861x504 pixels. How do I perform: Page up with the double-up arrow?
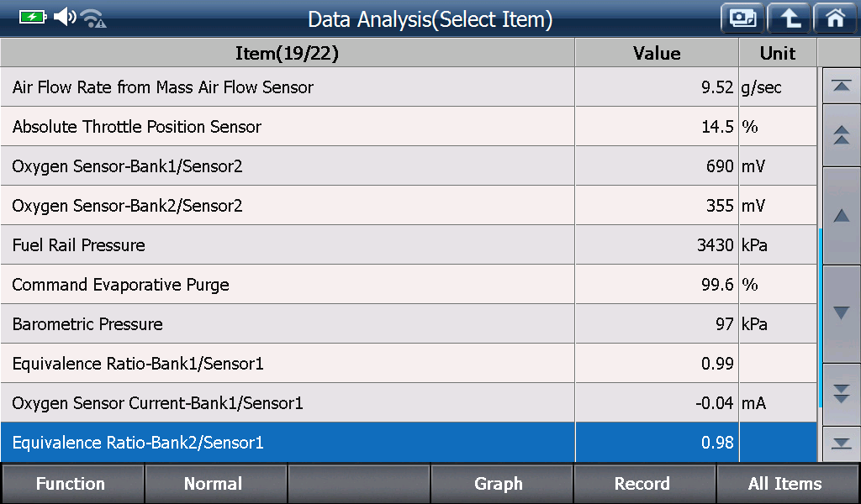point(841,135)
